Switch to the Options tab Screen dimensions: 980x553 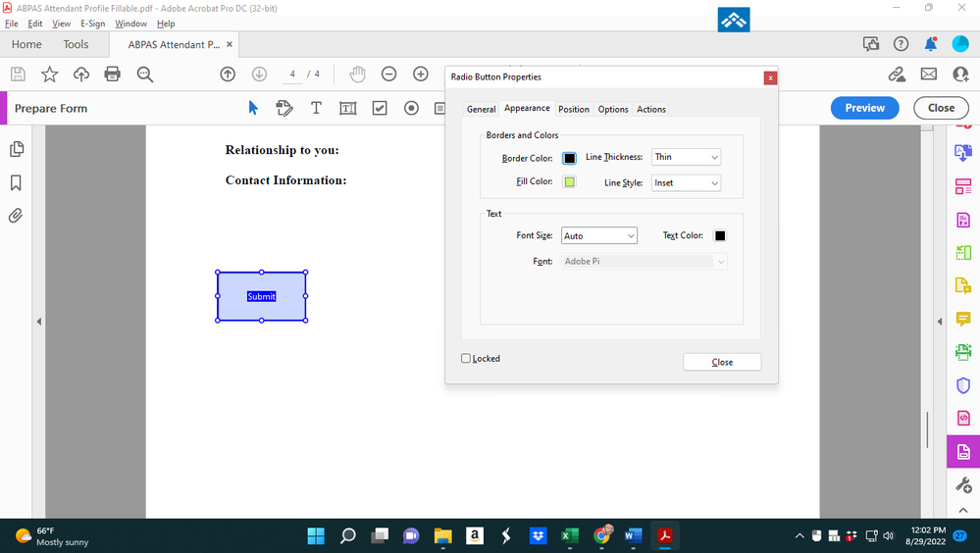click(x=613, y=110)
